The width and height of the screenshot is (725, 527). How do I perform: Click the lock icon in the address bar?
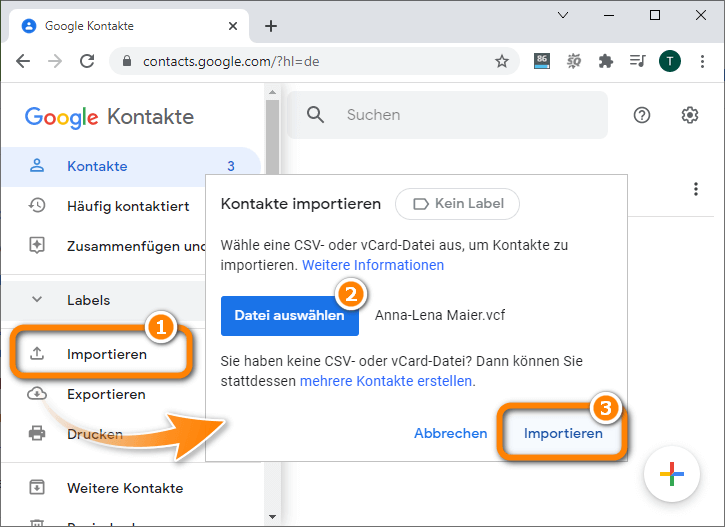tap(127, 61)
